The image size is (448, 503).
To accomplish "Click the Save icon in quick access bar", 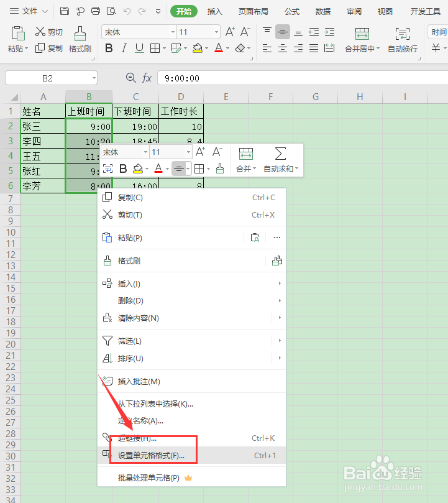I will click(65, 11).
